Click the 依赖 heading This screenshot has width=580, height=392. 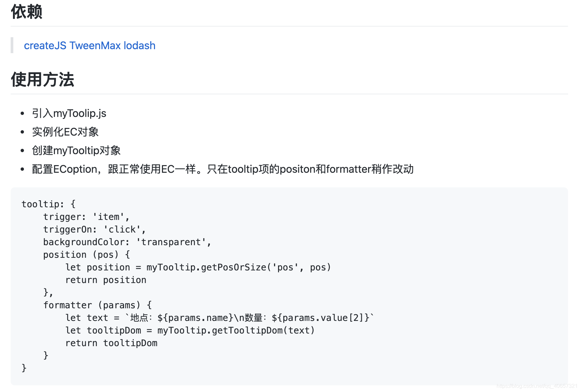tap(27, 12)
